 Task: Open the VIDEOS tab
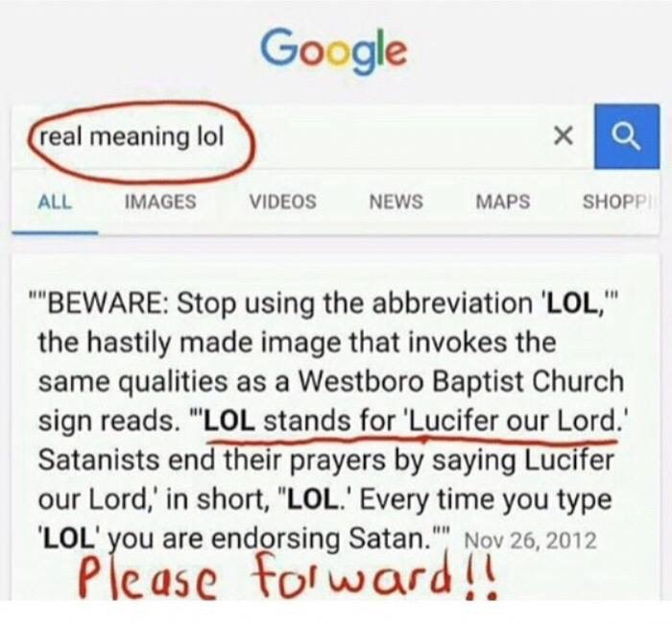tap(283, 202)
